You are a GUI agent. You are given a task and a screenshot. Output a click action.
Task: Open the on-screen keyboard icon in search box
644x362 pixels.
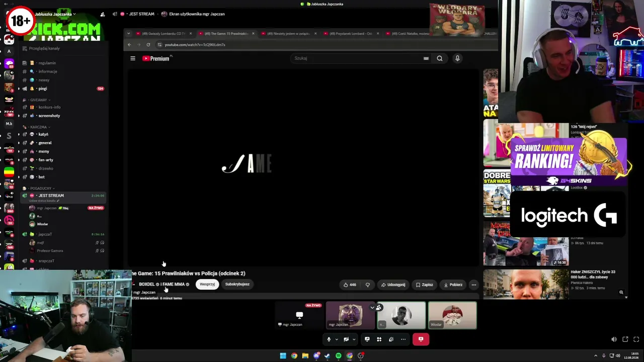426,58
